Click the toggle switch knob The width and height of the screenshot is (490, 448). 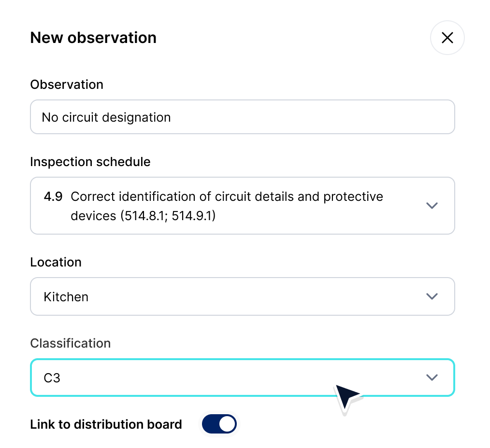tap(227, 424)
